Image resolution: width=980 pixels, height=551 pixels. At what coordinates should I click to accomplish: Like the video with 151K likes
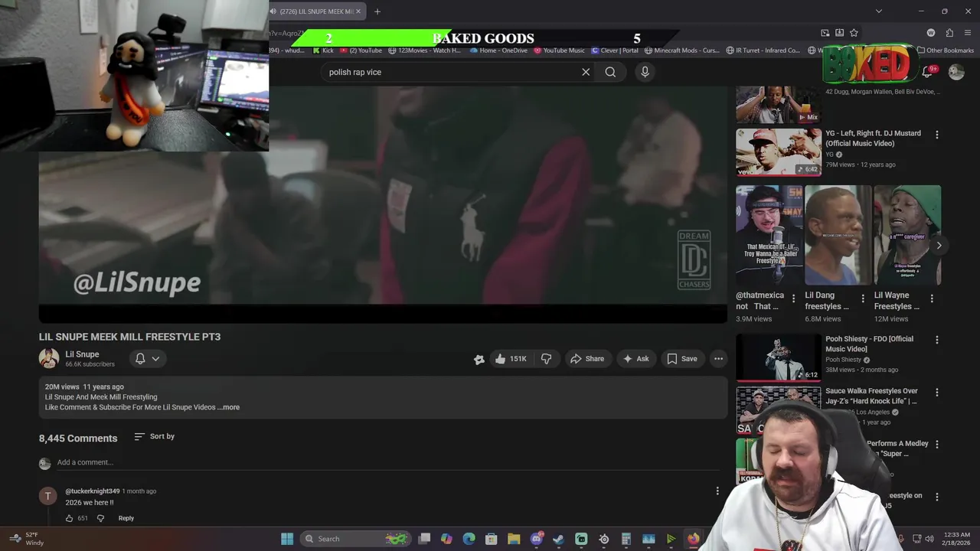510,359
